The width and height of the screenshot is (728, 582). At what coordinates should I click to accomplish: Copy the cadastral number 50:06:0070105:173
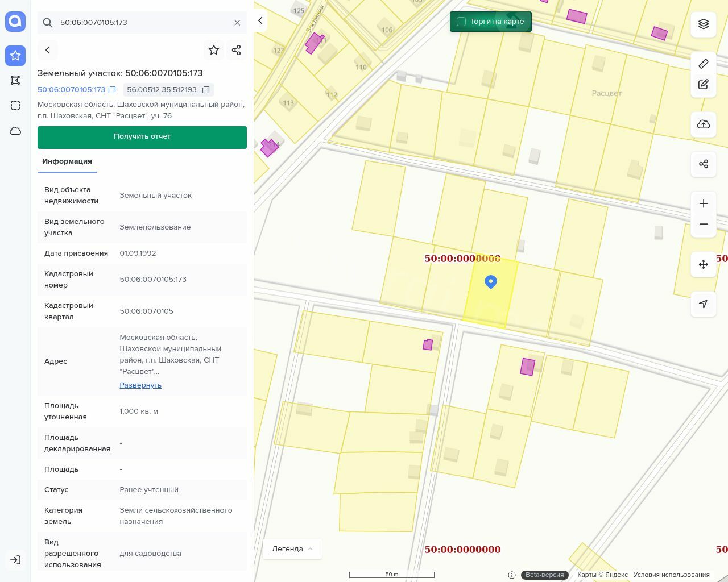click(x=112, y=90)
